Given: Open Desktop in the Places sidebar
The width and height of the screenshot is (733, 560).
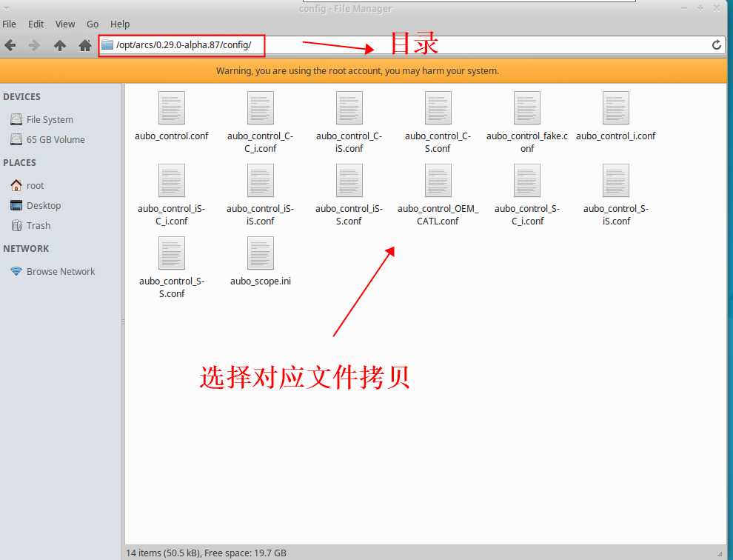Looking at the screenshot, I should point(36,206).
